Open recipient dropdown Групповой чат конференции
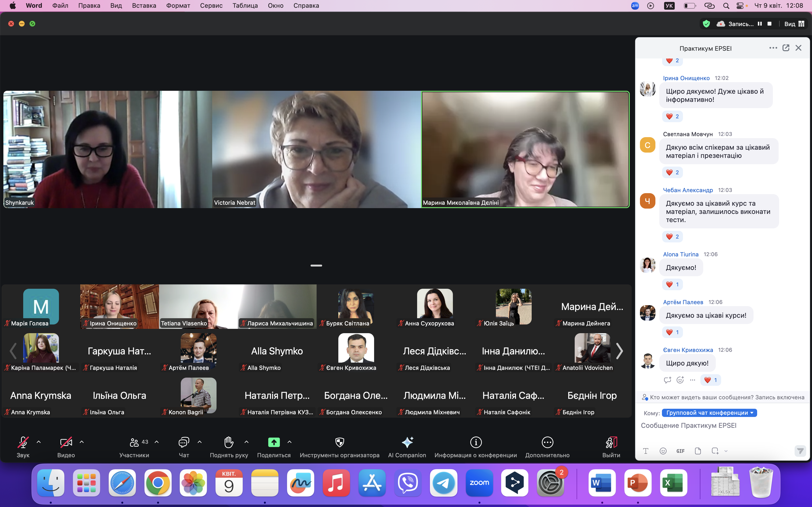Viewport: 812px width, 507px height. pos(709,413)
